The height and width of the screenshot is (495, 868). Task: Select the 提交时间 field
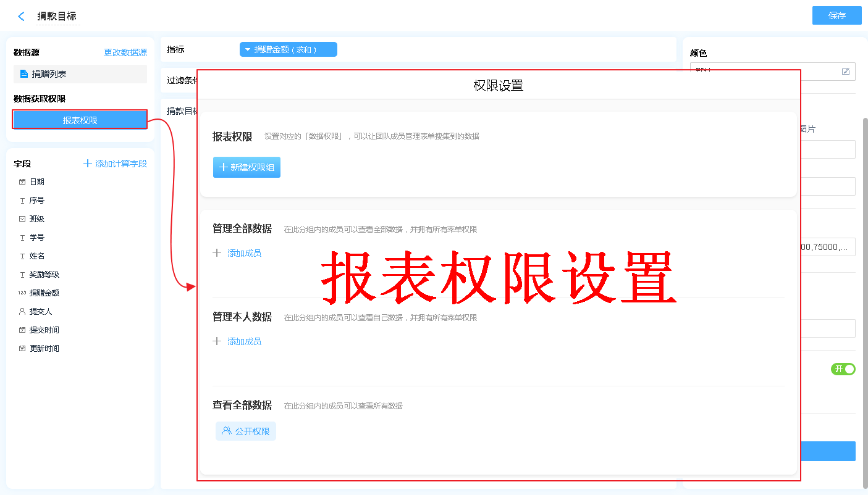pos(44,330)
